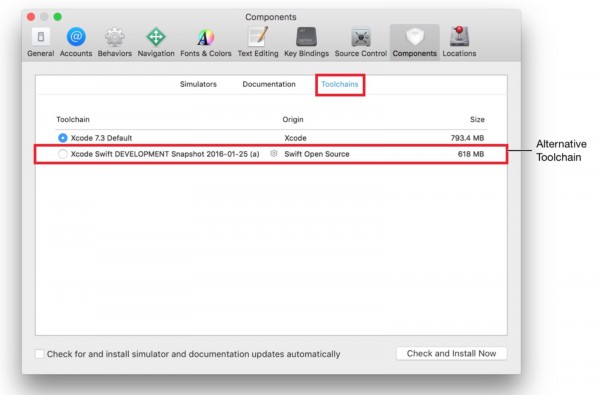Viewport: 600px width, 395px height.
Task: Select the Xcode 7.3 Default toolchain radio
Action: coord(62,138)
